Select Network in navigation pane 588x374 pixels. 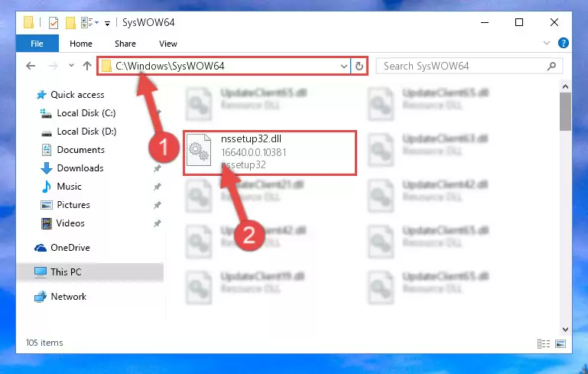click(68, 296)
